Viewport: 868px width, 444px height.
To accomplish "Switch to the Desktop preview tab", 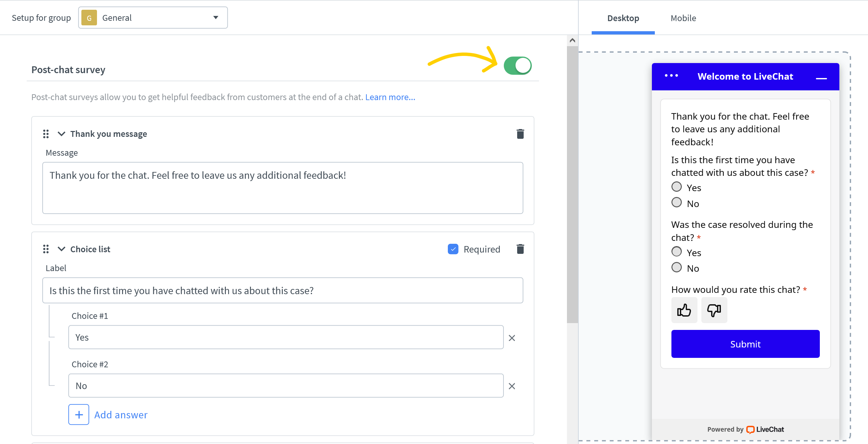I will pos(623,18).
